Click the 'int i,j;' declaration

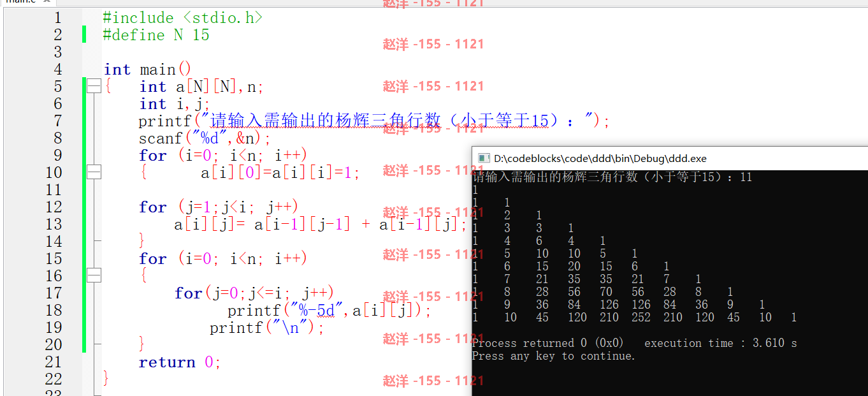[x=175, y=104]
